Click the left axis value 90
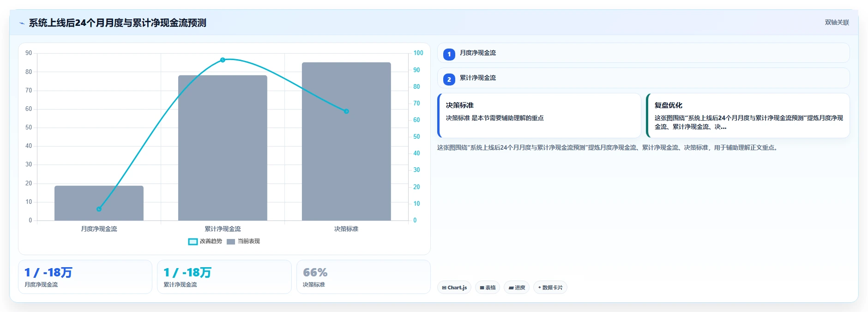This screenshot has height=312, width=868. [29, 53]
